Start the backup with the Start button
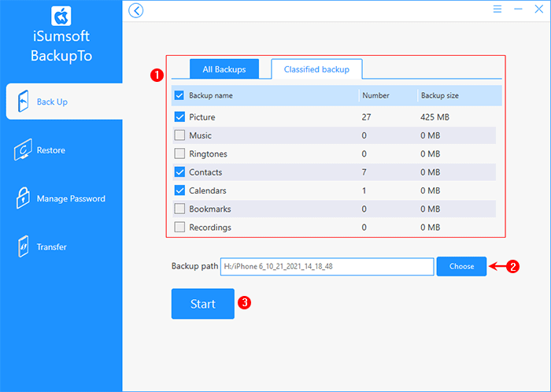 tap(203, 304)
